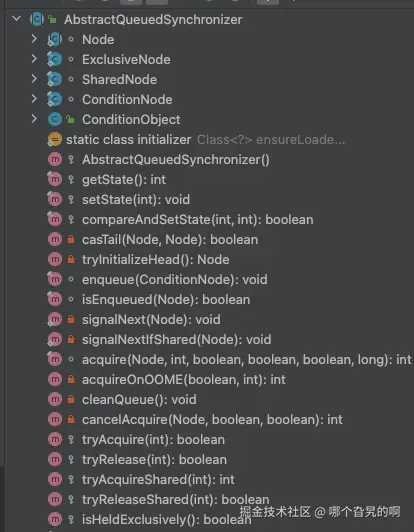Collapse the AbstractQueuedSynchronizer class node
Screen dimensions: 414x532
[x=16, y=19]
